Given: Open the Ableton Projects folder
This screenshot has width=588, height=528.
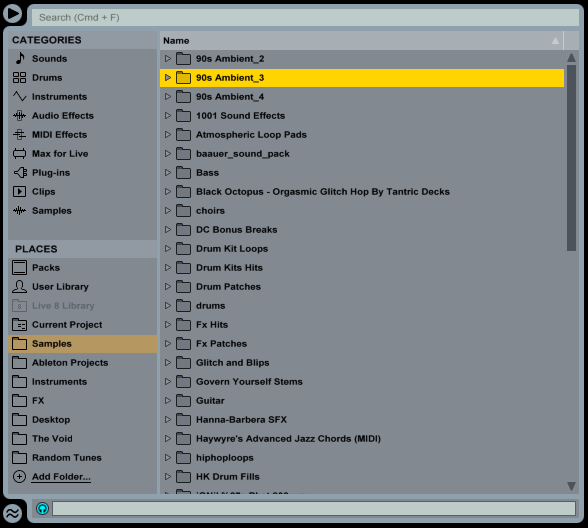Looking at the screenshot, I should pyautogui.click(x=82, y=363).
